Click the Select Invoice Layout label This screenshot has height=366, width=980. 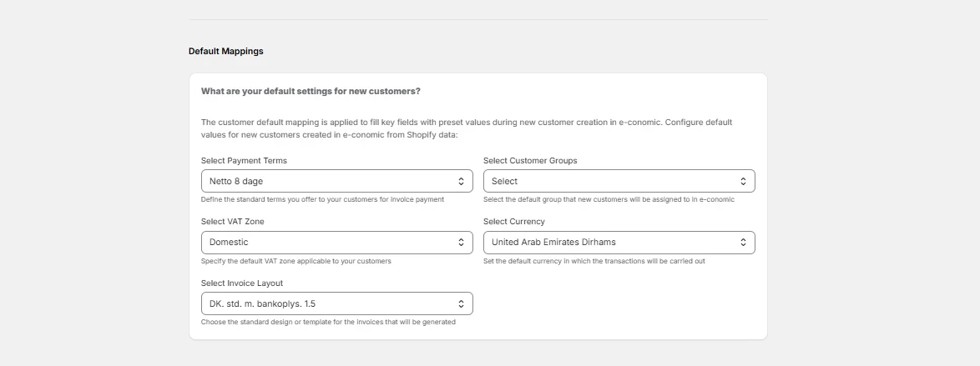(x=242, y=283)
